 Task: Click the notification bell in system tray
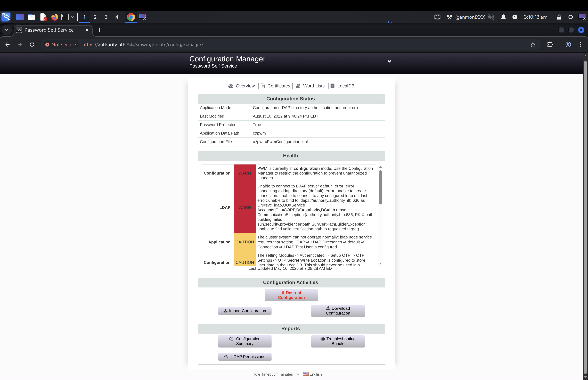[503, 17]
